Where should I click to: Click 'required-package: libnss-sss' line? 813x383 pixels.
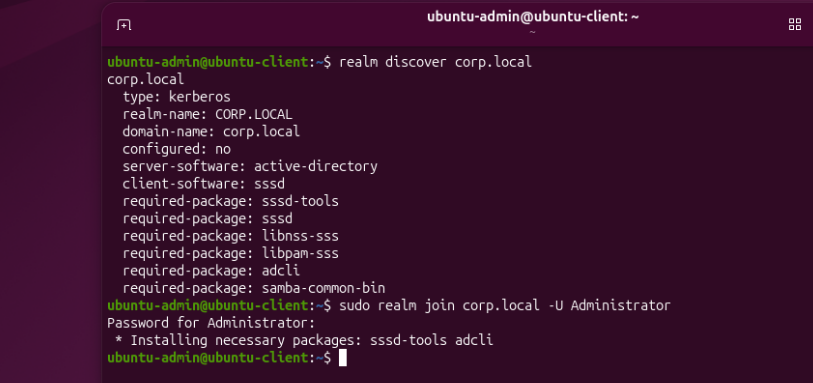[x=230, y=236]
